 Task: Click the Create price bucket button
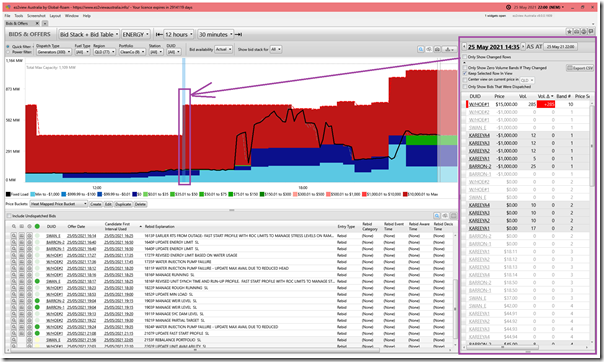[x=96, y=204]
